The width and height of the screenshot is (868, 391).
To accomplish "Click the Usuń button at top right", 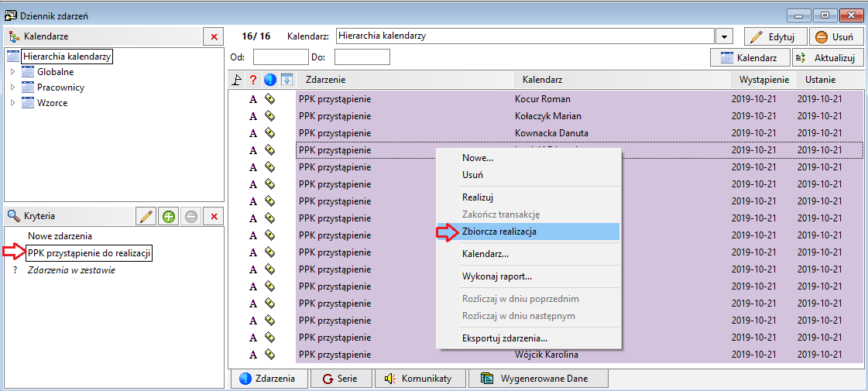I will click(836, 37).
